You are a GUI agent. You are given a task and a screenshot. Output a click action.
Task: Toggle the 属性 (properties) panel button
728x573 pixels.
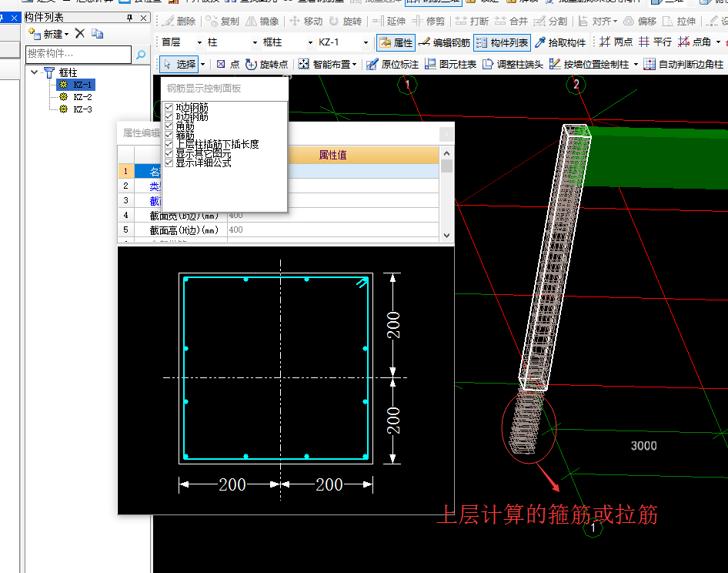[396, 43]
